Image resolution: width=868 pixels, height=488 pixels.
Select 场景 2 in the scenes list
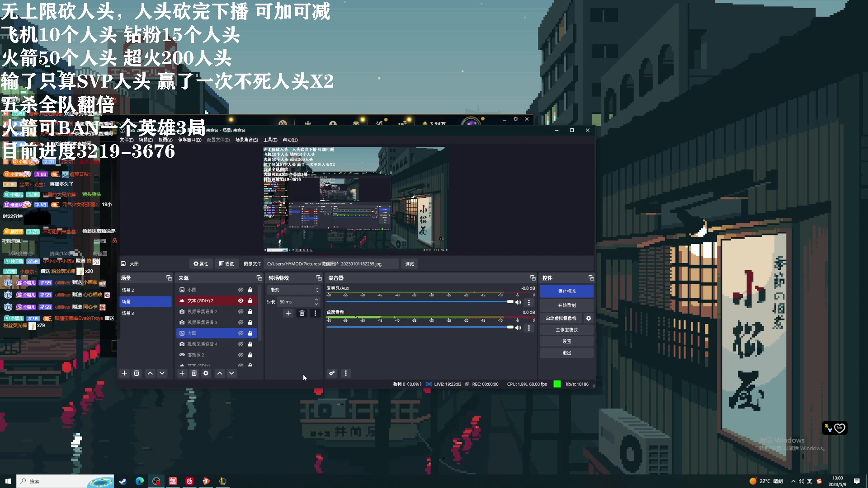tap(145, 290)
